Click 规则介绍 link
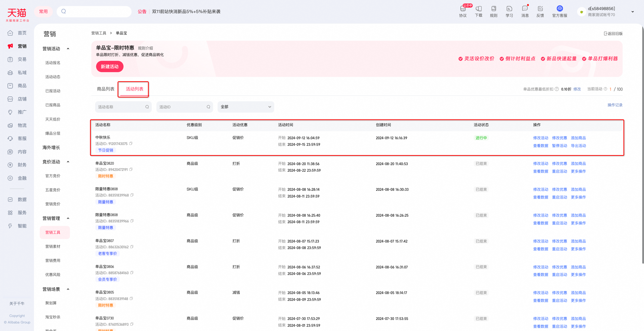644x331 pixels. coord(145,48)
